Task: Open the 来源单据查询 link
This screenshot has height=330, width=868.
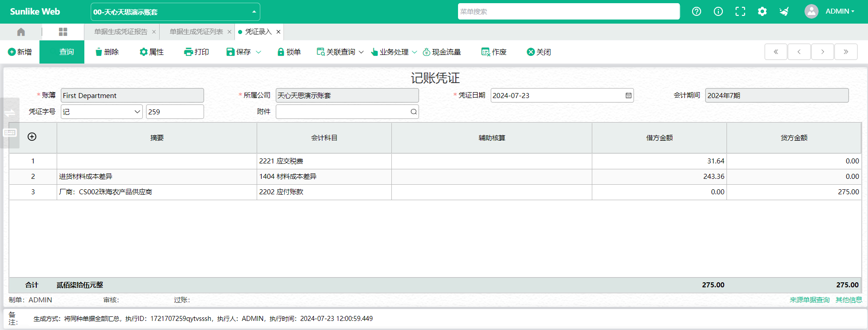Action: tap(809, 300)
